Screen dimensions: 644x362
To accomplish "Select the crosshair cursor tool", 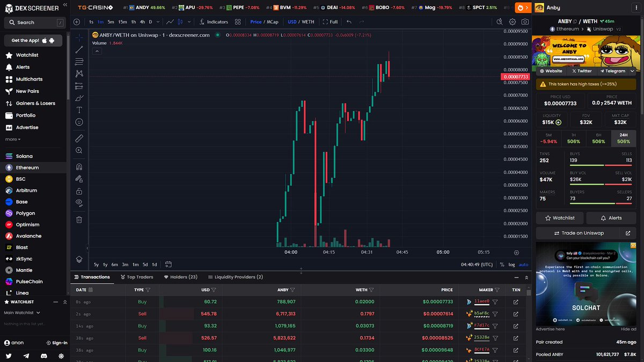I will click(x=79, y=38).
